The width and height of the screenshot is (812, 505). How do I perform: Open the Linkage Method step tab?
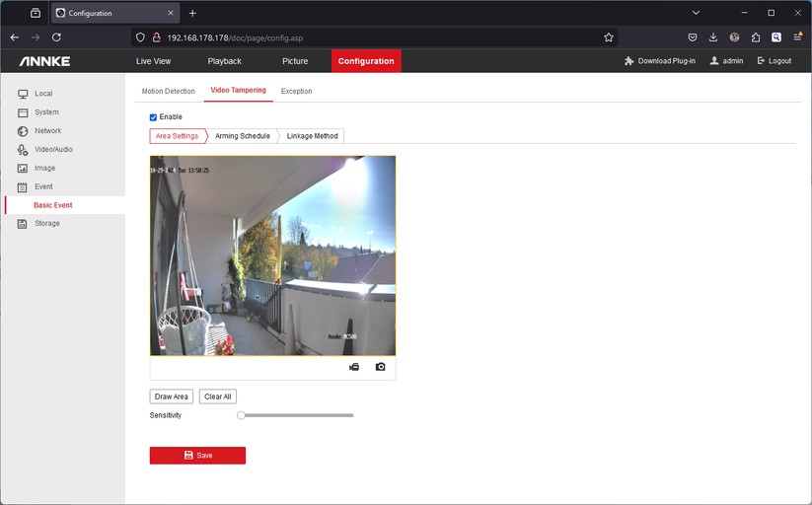pos(312,136)
